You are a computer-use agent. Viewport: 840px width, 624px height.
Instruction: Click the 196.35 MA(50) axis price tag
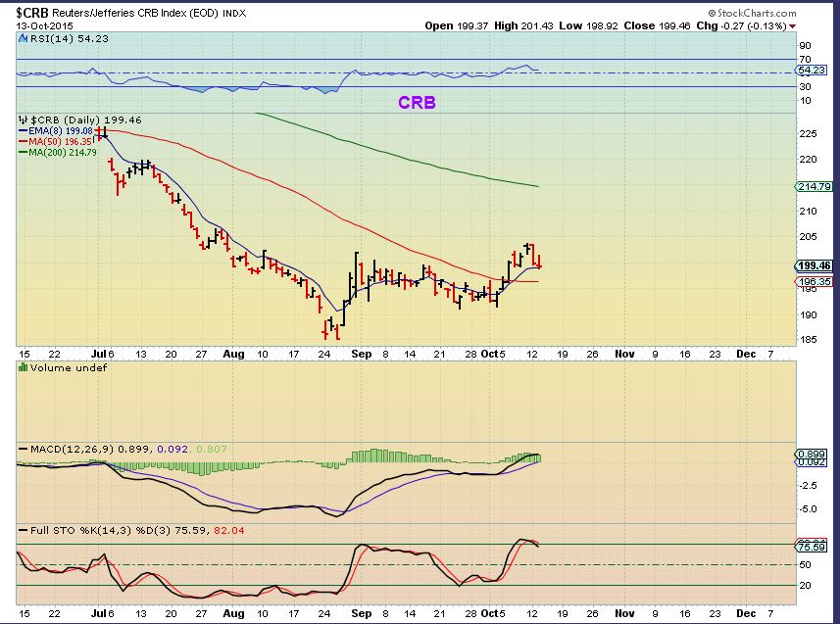tap(815, 281)
